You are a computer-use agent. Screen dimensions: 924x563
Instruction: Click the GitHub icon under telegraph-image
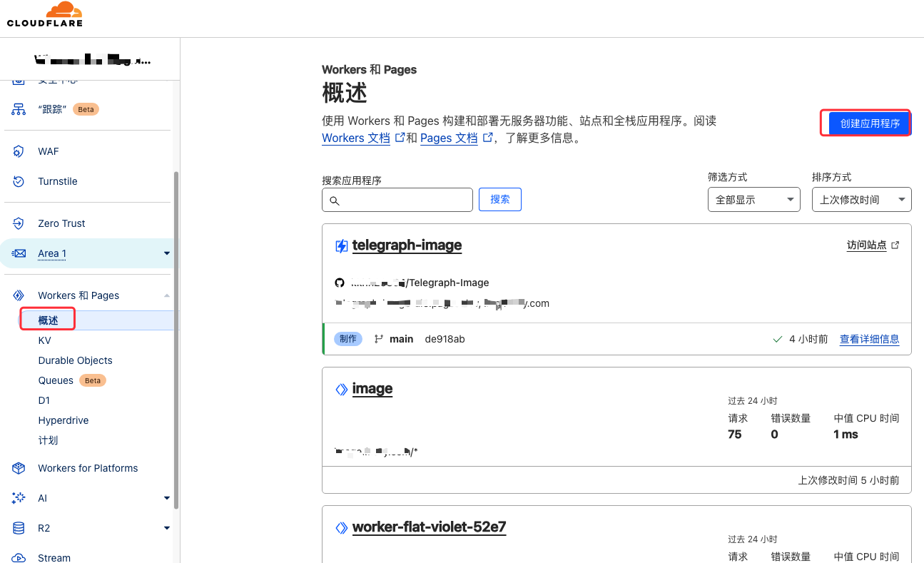tap(340, 283)
